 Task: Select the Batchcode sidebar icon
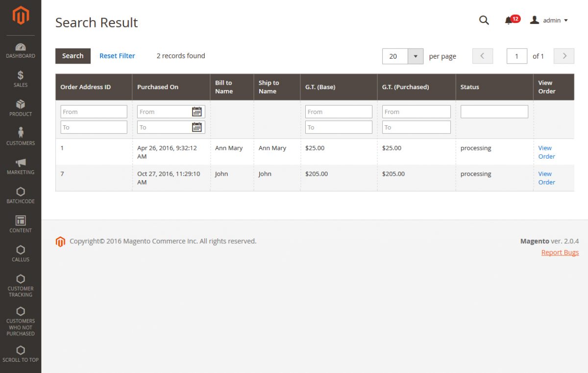(20, 192)
